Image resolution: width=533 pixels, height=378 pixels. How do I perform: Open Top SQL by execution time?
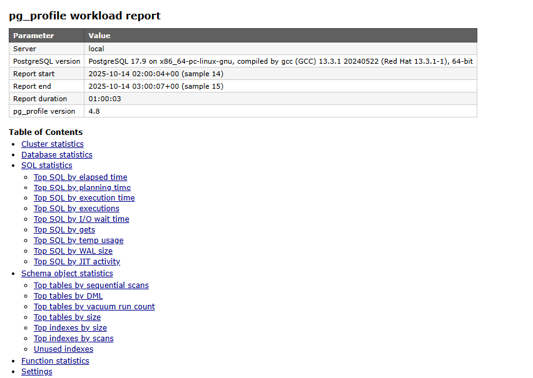84,198
